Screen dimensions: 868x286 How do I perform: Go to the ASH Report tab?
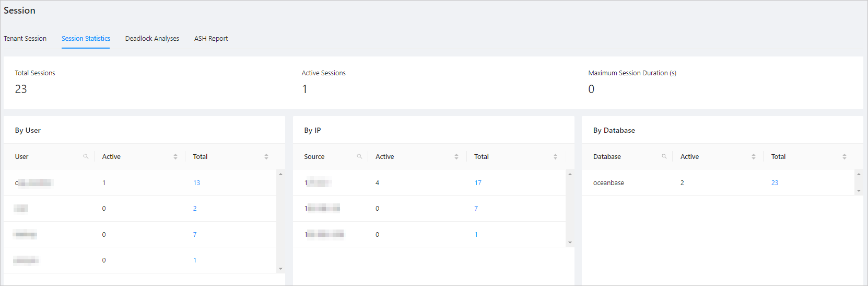(211, 39)
